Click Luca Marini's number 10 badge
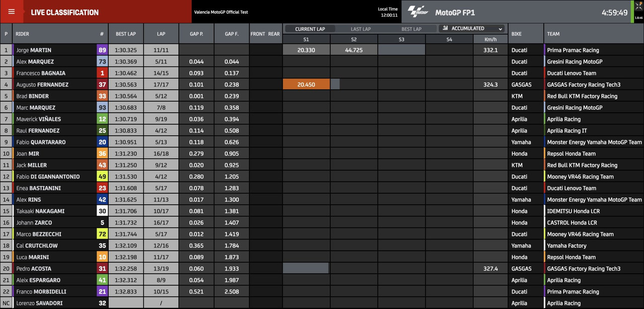 (102, 257)
